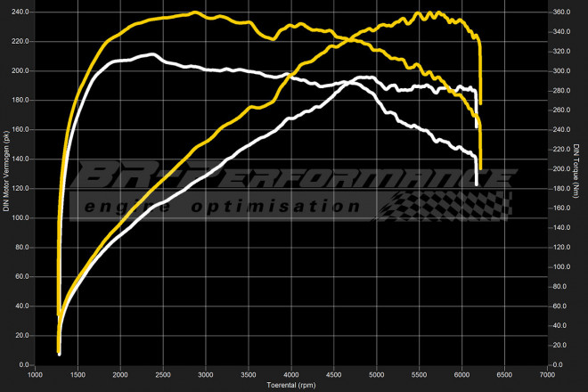The image size is (588, 392).
Task: Click the 5500 rpm tick label
Action: (420, 374)
